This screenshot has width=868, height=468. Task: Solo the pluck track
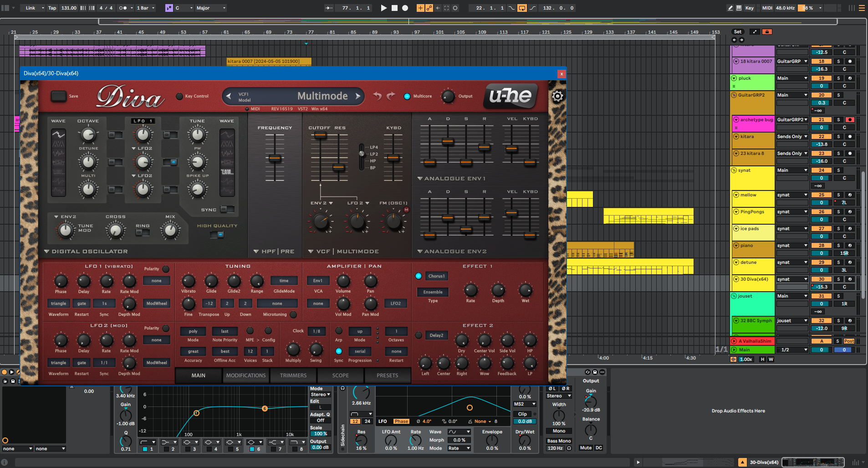[x=838, y=78]
